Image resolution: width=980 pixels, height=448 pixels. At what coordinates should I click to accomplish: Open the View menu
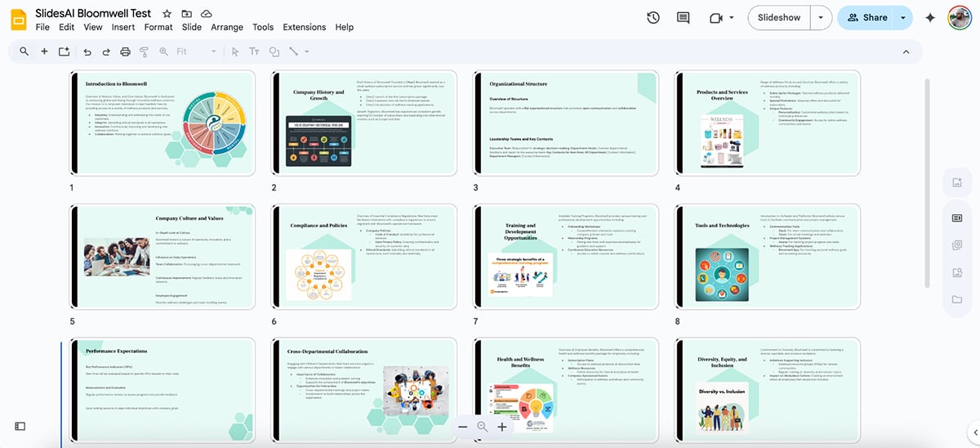tap(93, 27)
